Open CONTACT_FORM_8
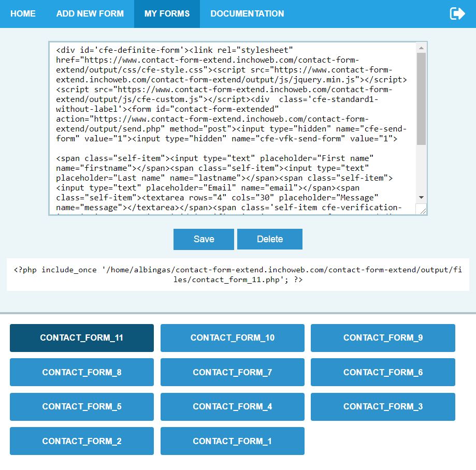Screen dimensions: 476x470 tap(82, 372)
